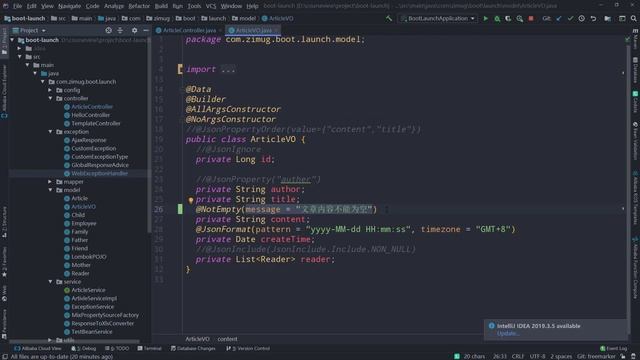
Task: Start a debug session with the bug icon
Action: [x=497, y=18]
